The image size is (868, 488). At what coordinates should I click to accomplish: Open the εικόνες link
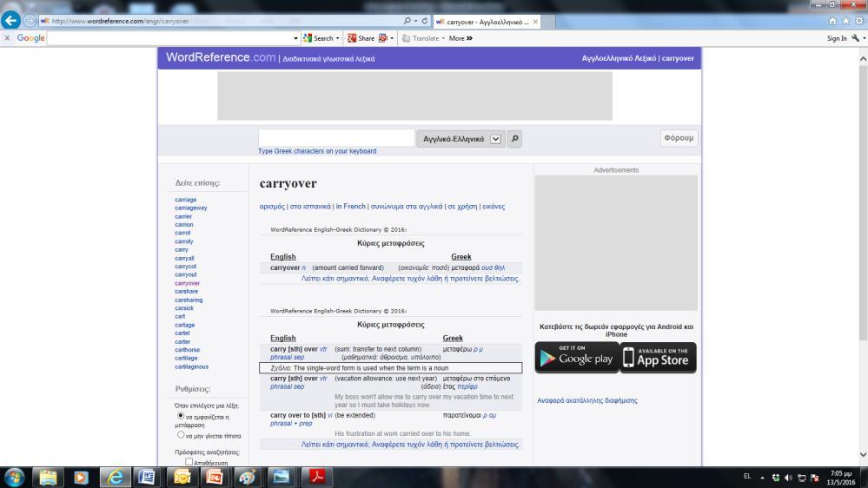coord(494,207)
